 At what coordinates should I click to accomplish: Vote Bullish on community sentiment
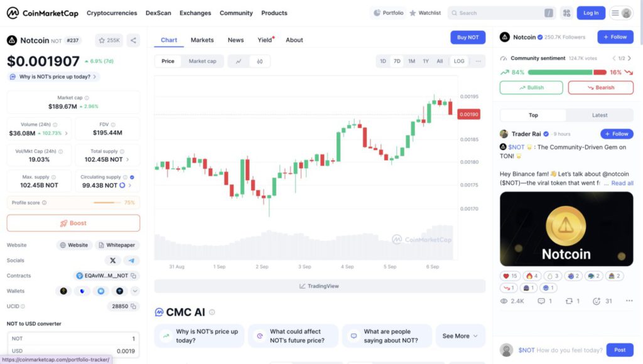[531, 88]
